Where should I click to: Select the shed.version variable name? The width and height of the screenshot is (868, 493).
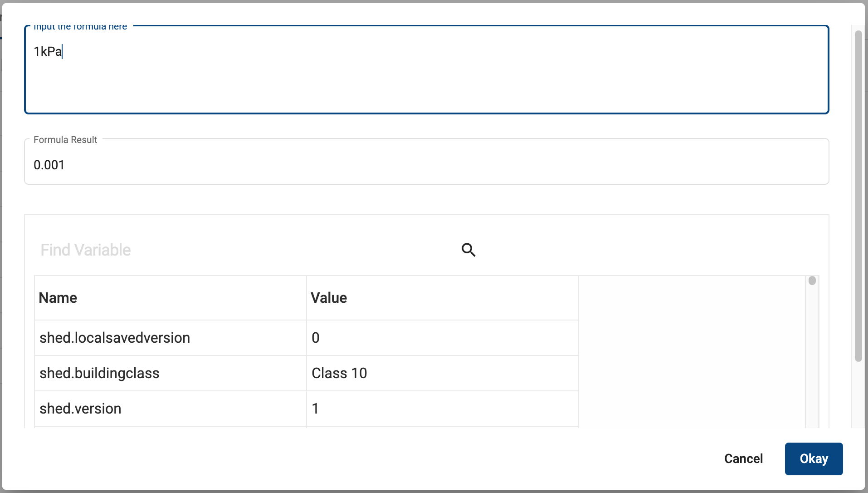[80, 409]
